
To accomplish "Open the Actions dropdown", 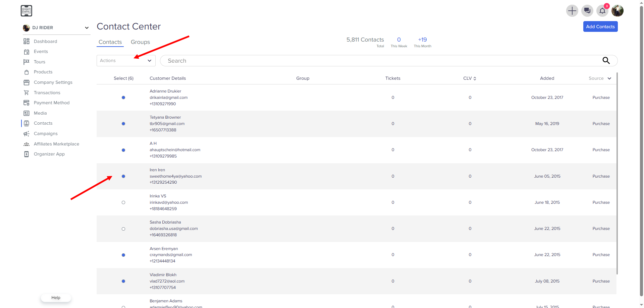I will tap(126, 61).
